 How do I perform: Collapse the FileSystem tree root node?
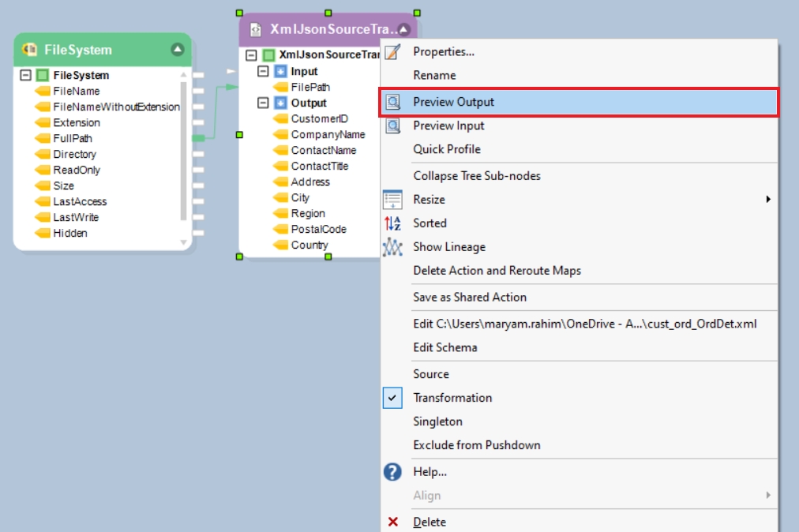coord(25,76)
